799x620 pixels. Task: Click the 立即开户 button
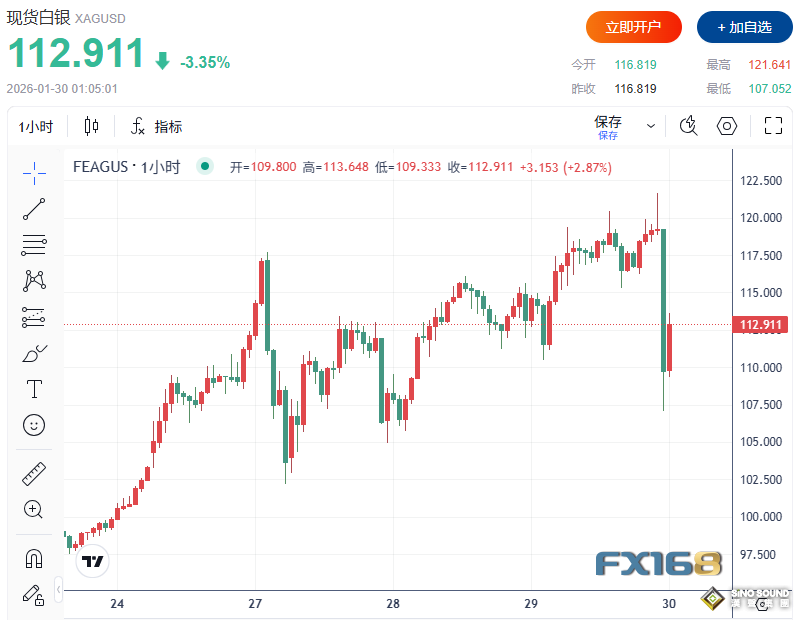pyautogui.click(x=634, y=27)
